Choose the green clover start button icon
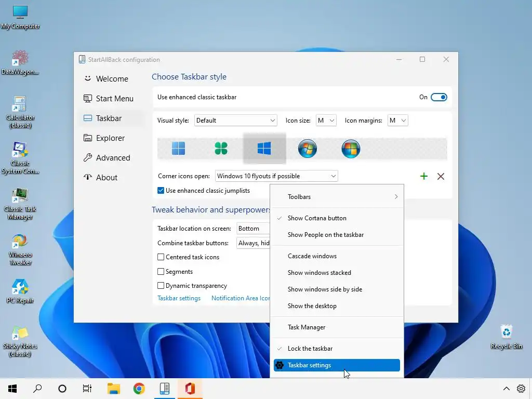532x399 pixels. tap(221, 149)
